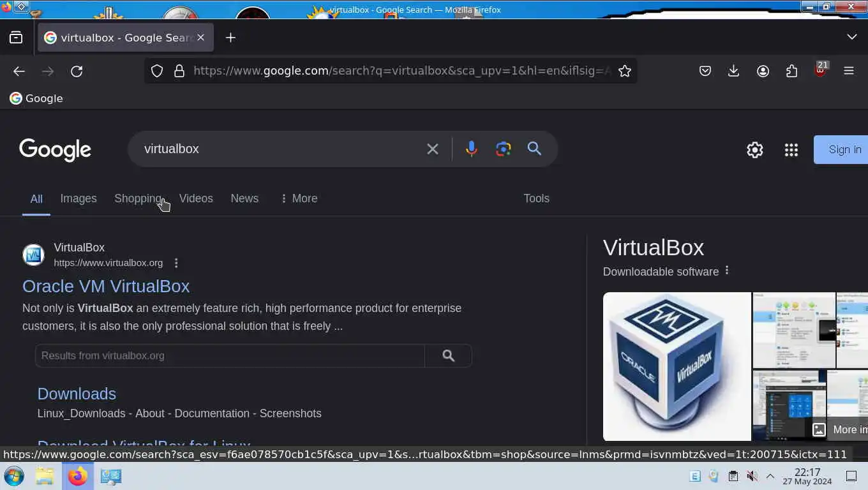
Task: Unmute via the volume tray icon
Action: pyautogui.click(x=752, y=476)
